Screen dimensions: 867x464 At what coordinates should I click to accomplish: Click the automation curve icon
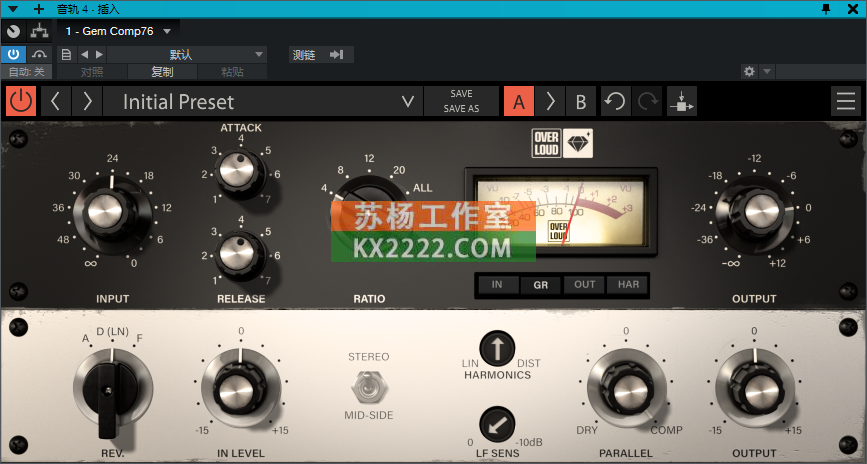pyautogui.click(x=39, y=54)
